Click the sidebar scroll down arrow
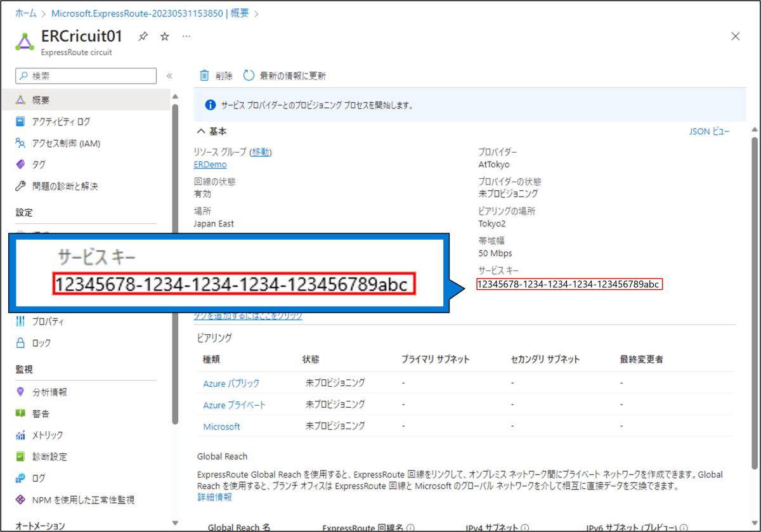Screen dimensions: 761x532 [175, 523]
